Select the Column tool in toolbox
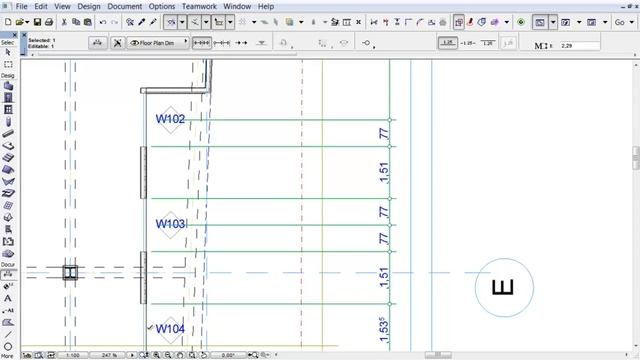The width and height of the screenshot is (640, 360). click(8, 122)
